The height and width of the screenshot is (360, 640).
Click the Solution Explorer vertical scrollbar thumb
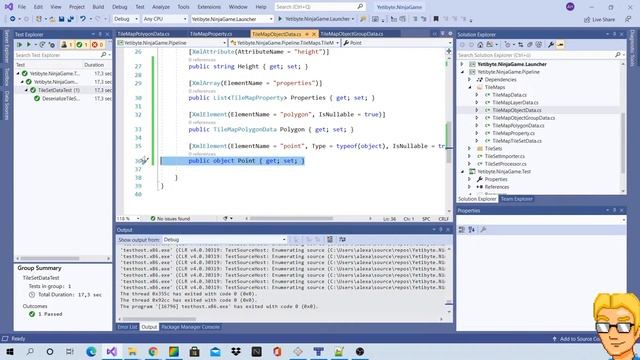coord(623,143)
